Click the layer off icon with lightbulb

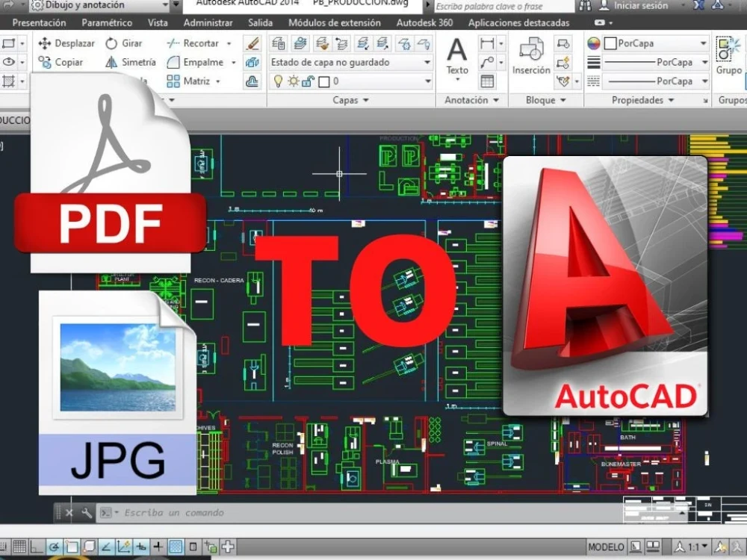pos(424,44)
